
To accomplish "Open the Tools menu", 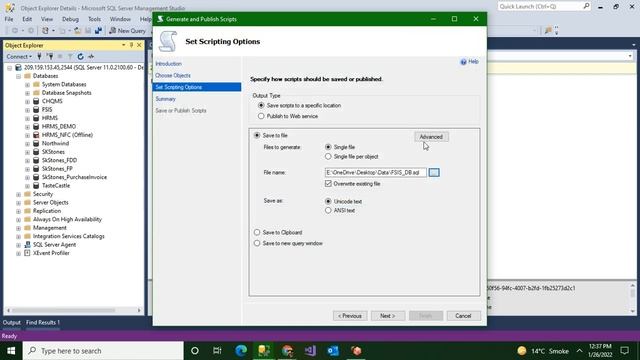I will (94, 19).
